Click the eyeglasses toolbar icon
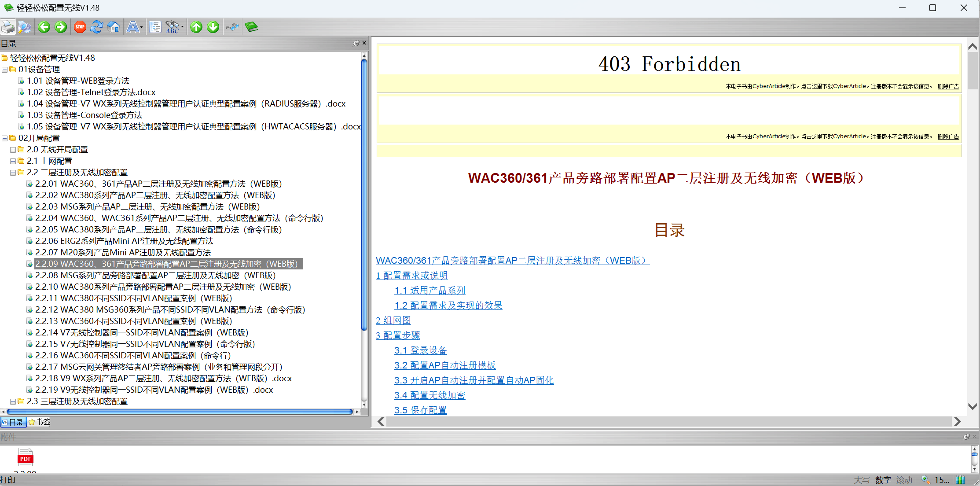980x486 pixels. (x=232, y=27)
